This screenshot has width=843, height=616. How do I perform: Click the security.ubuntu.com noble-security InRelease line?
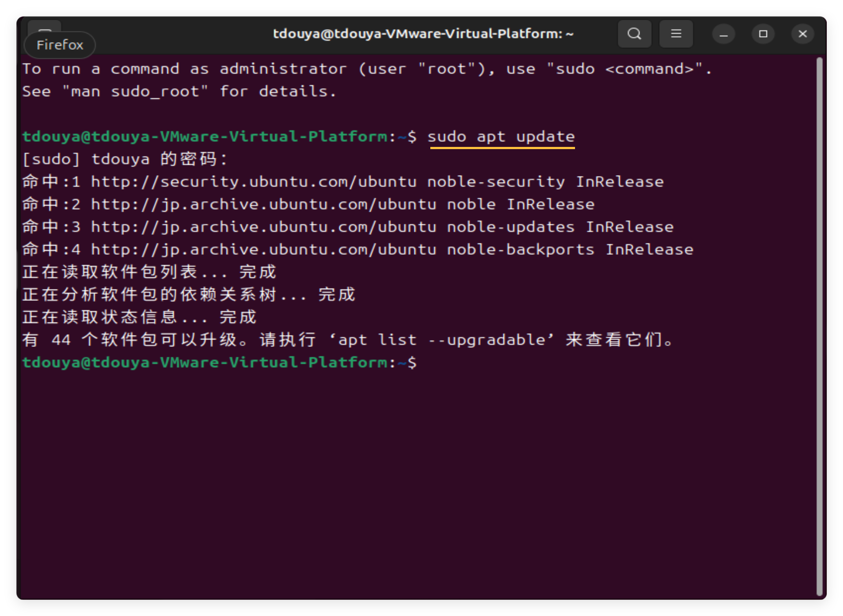click(x=343, y=182)
